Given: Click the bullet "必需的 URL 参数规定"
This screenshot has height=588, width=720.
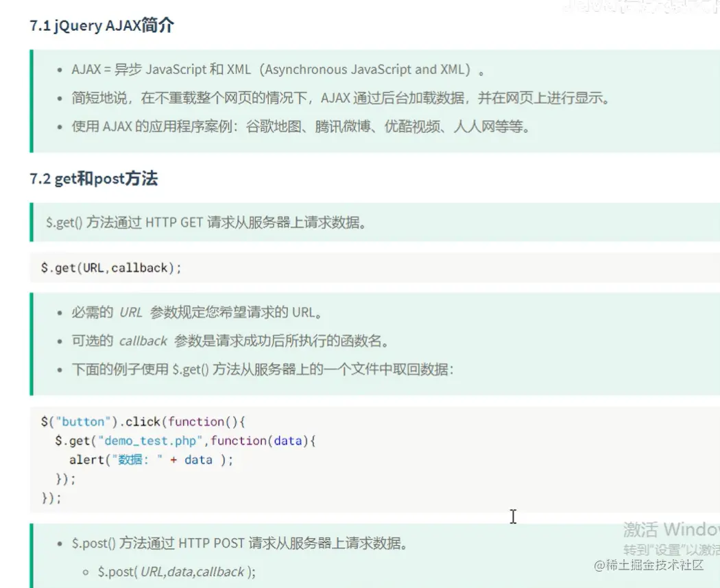Looking at the screenshot, I should [197, 313].
